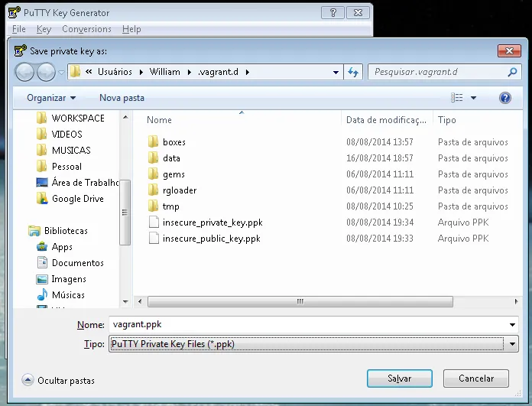
Task: Click the Cancelar button
Action: pyautogui.click(x=475, y=378)
